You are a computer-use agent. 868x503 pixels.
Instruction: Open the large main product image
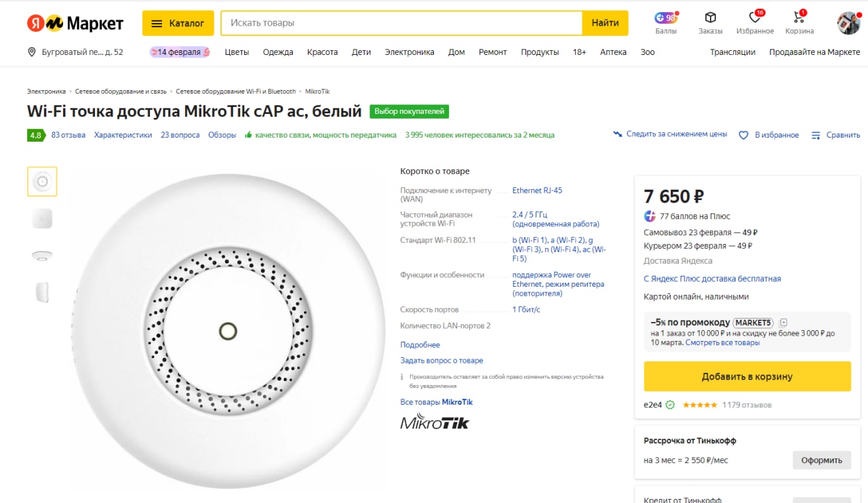228,330
